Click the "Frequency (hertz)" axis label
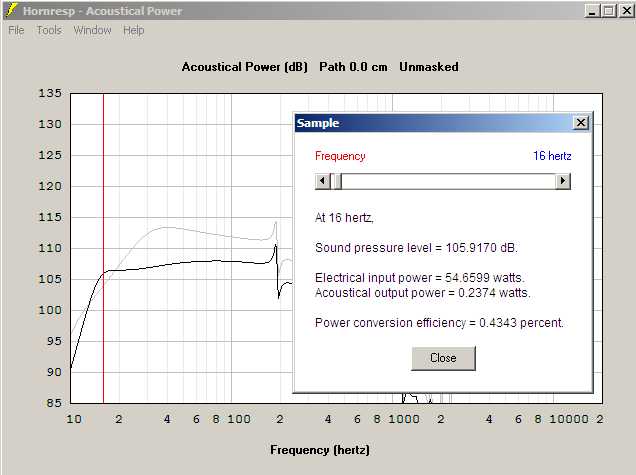The width and height of the screenshot is (636, 475). point(320,450)
